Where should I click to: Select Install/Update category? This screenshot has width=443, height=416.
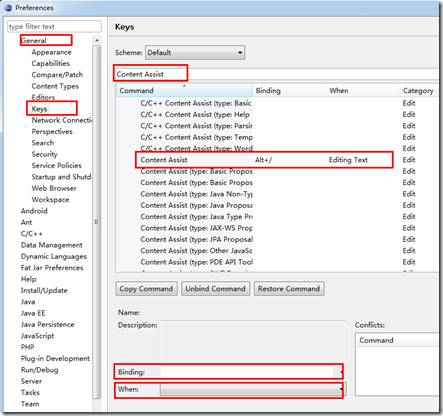click(44, 290)
